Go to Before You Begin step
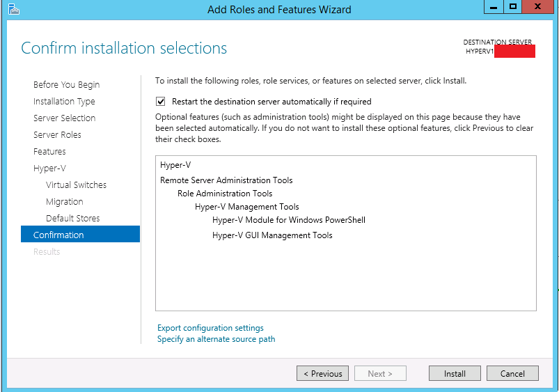Screen dimensions: 559x392 click(x=66, y=84)
